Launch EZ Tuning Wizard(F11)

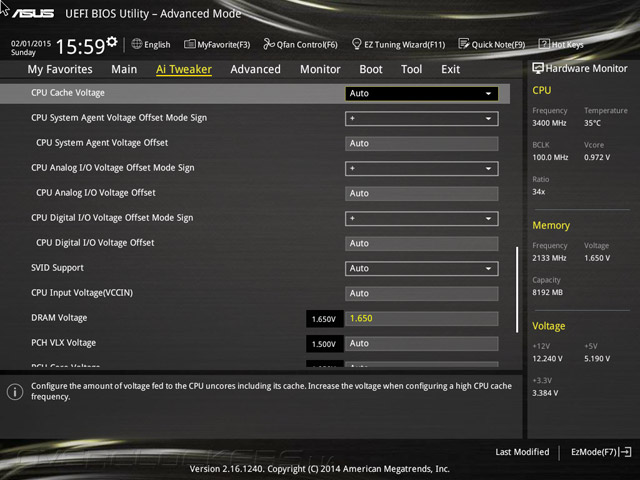click(398, 44)
